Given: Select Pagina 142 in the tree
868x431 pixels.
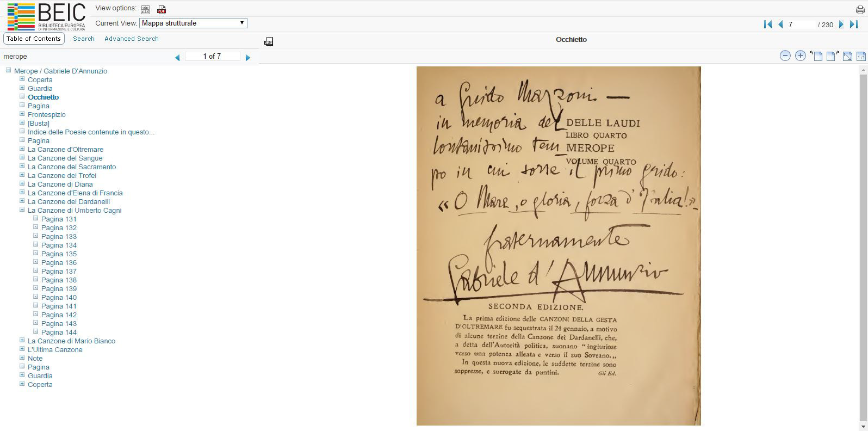Looking at the screenshot, I should pos(59,315).
